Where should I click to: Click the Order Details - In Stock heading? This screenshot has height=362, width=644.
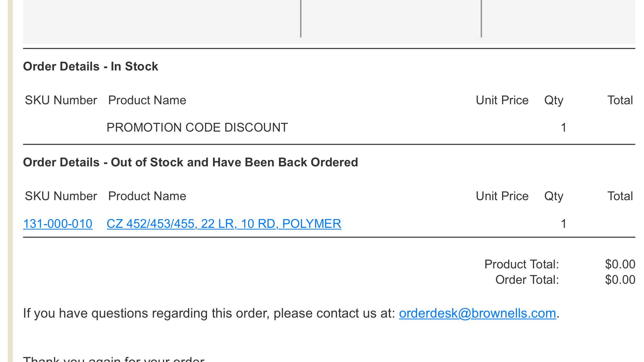[90, 66]
